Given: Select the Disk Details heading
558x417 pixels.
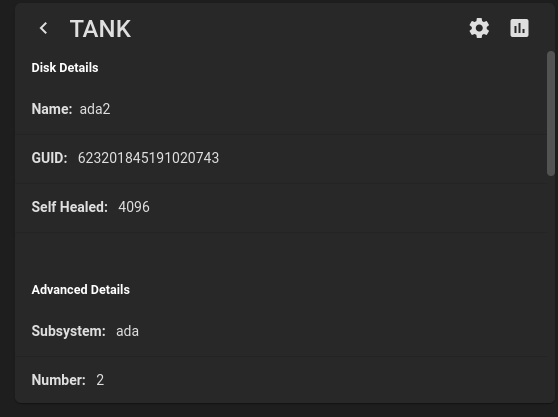Looking at the screenshot, I should point(65,68).
